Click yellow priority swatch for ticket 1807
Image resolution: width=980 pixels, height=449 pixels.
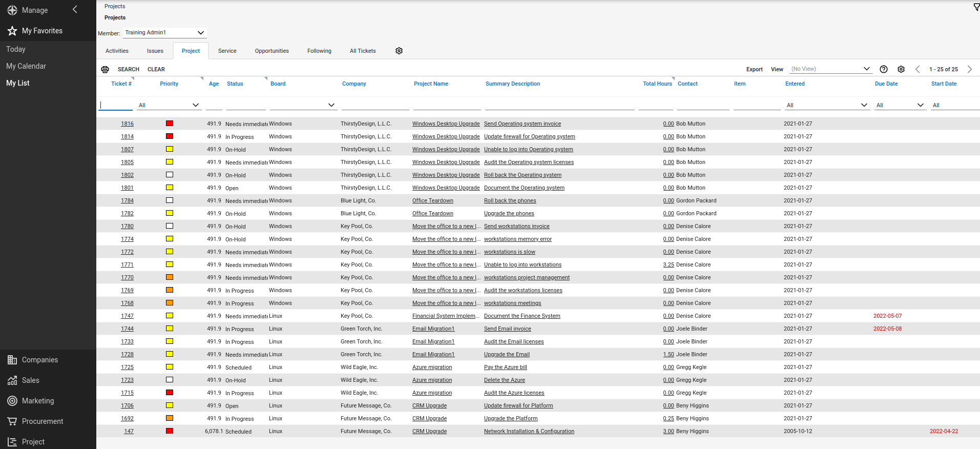(x=170, y=149)
